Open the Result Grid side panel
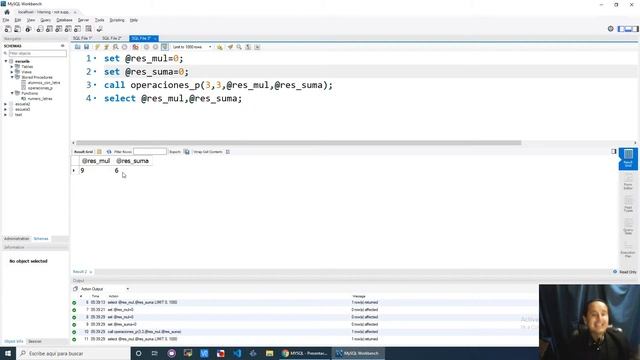This screenshot has width=640, height=360. (628, 158)
